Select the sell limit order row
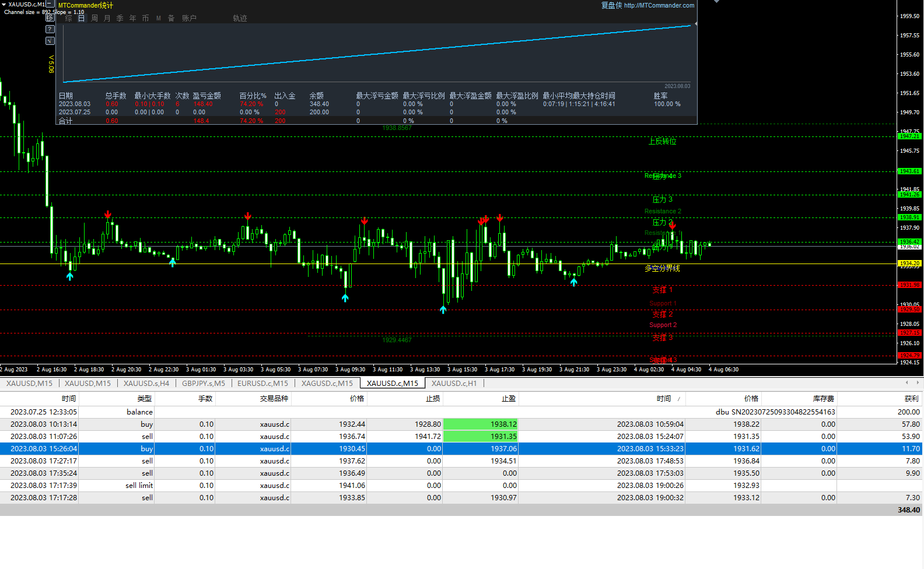The width and height of the screenshot is (924, 569). pyautogui.click(x=139, y=485)
